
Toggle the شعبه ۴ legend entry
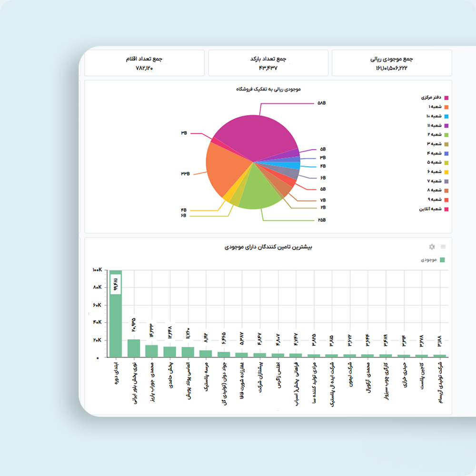coord(438,154)
